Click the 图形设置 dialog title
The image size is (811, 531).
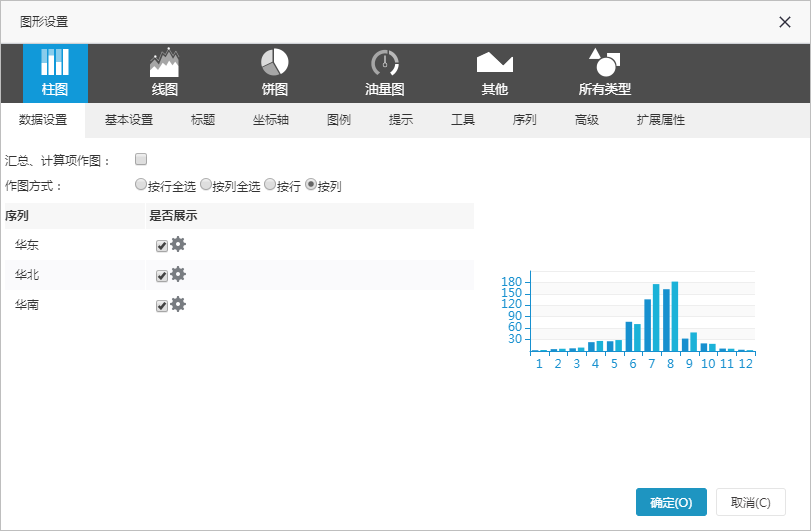(x=44, y=22)
